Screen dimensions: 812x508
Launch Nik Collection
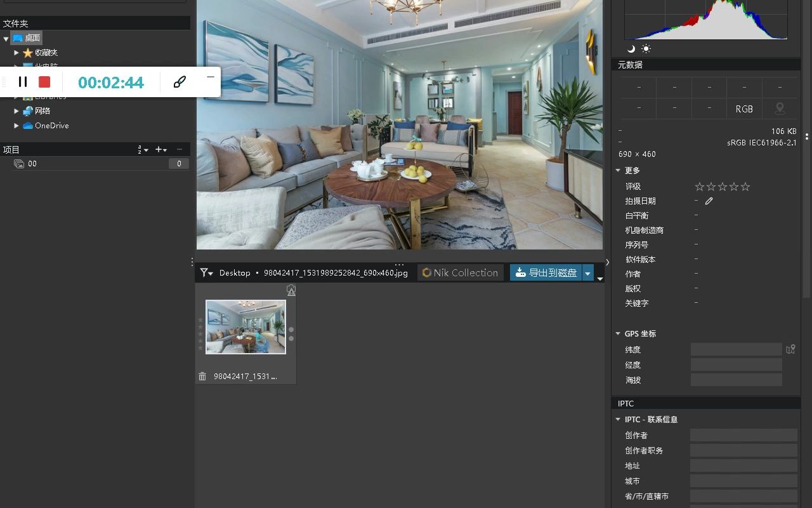[460, 272]
